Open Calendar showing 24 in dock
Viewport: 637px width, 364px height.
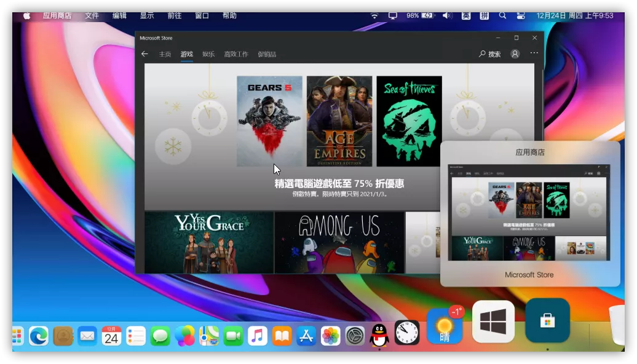pyautogui.click(x=112, y=336)
